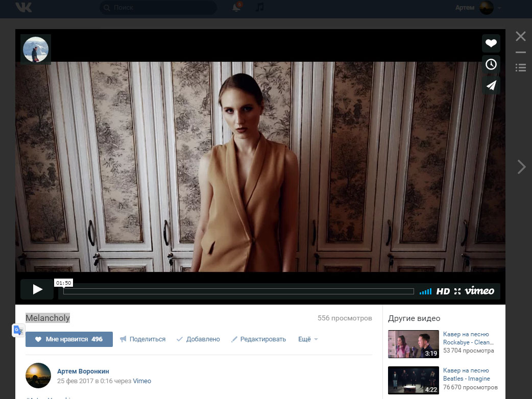Click Поделиться share button
532x399 pixels.
[142, 339]
